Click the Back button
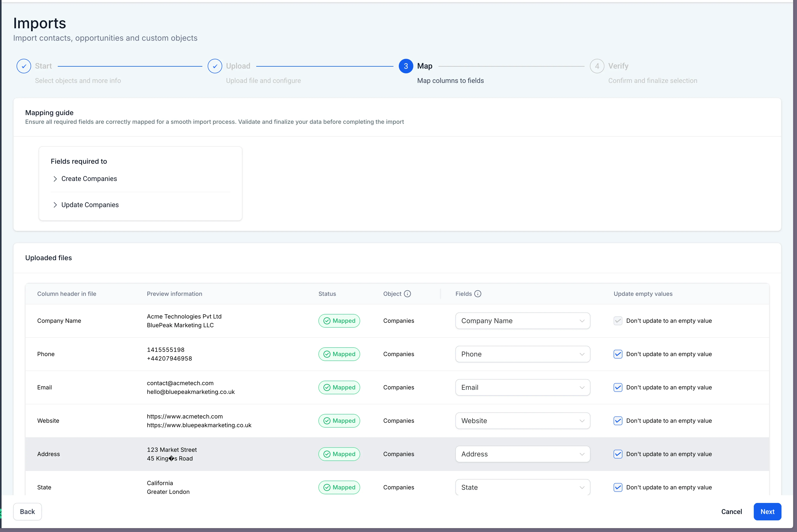797x532 pixels. click(x=28, y=512)
